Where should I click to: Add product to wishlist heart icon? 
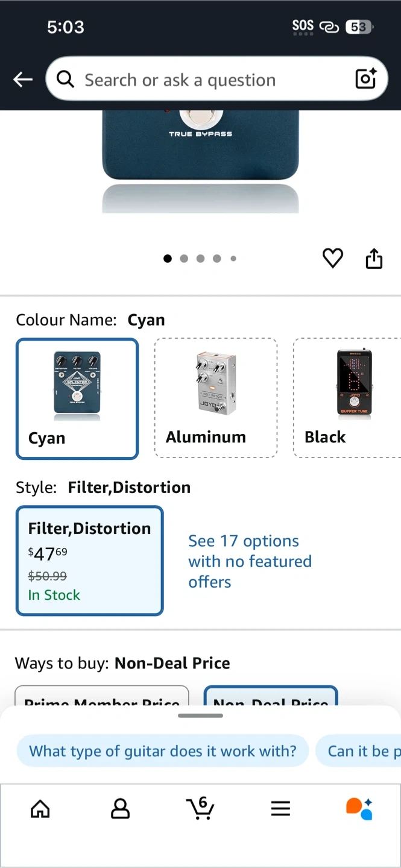click(332, 259)
